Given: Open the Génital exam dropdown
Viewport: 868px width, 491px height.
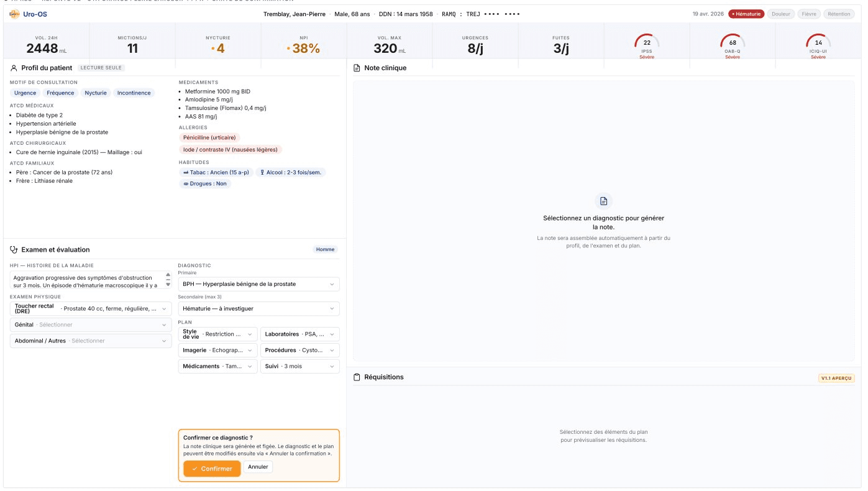Looking at the screenshot, I should coord(91,324).
